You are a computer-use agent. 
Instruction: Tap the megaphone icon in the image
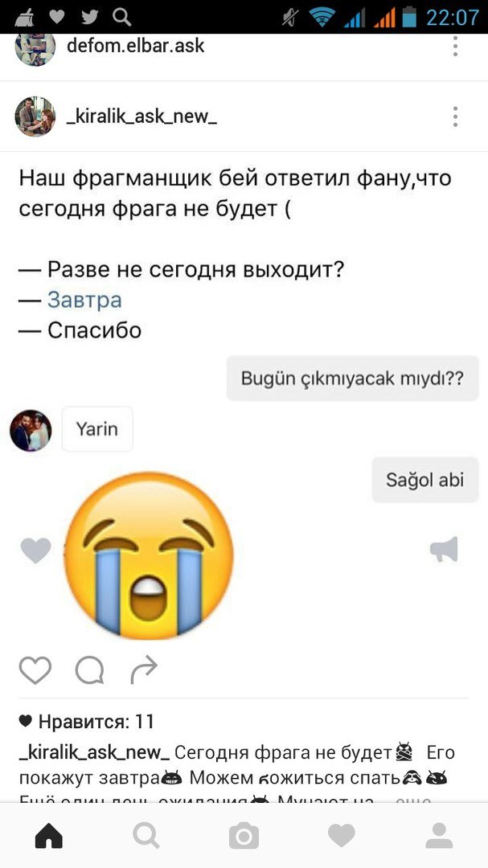tap(445, 549)
